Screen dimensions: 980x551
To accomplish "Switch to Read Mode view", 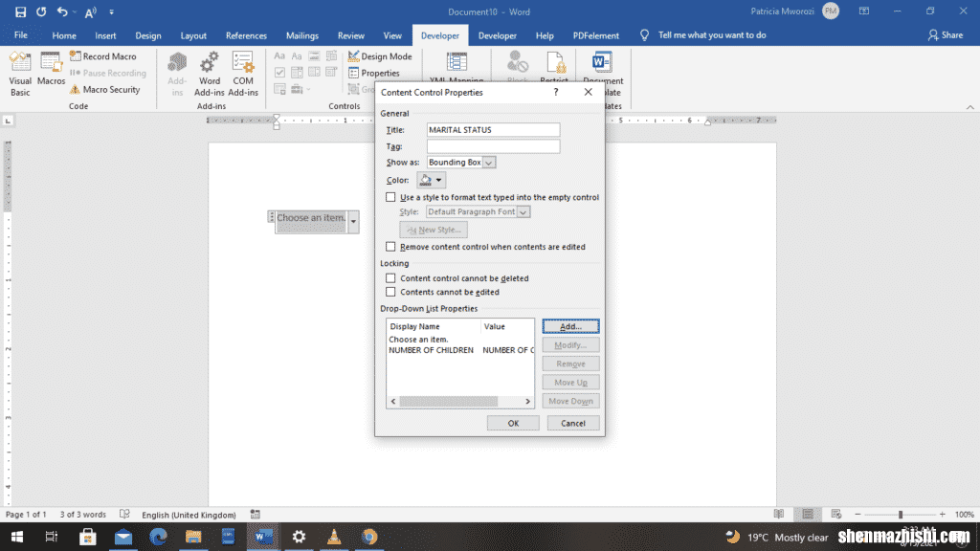I will click(x=779, y=514).
